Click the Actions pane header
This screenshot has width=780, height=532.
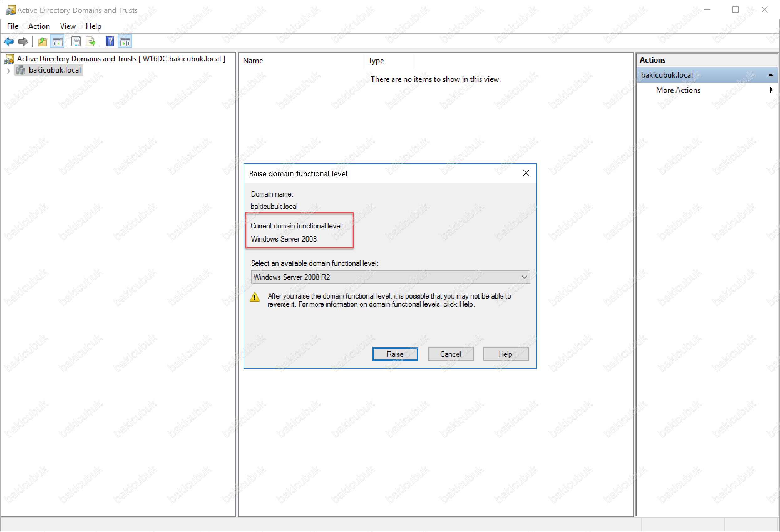tap(707, 60)
